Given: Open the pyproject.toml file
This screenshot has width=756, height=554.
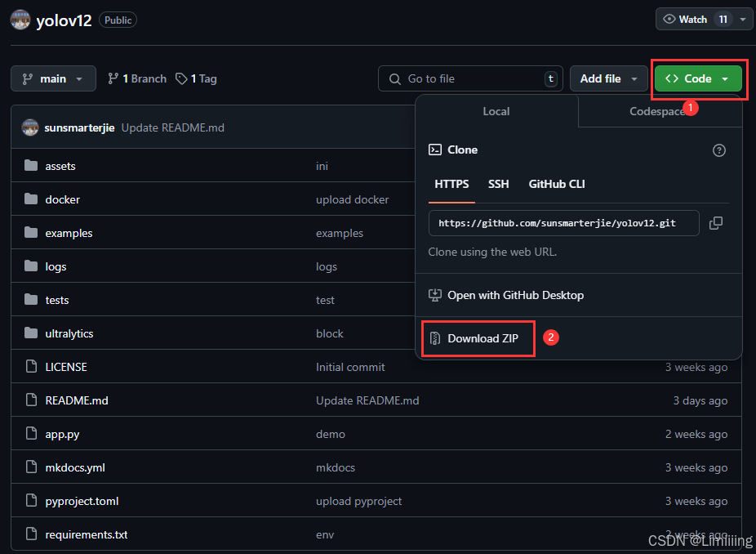Looking at the screenshot, I should point(82,502).
